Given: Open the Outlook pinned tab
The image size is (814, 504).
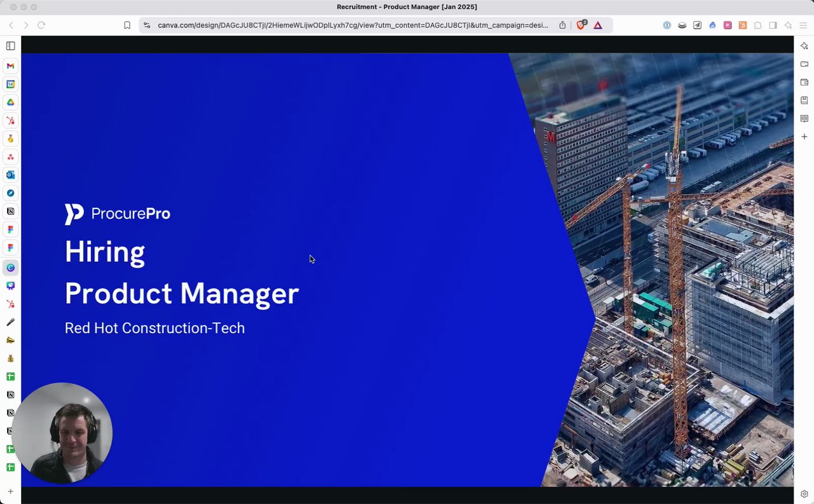Looking at the screenshot, I should tap(10, 175).
